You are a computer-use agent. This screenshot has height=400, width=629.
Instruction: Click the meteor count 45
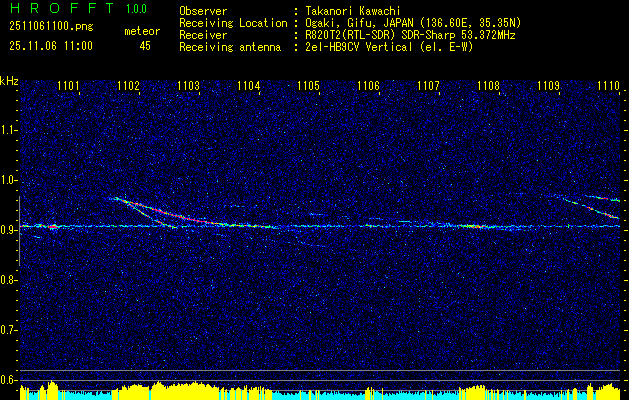pyautogui.click(x=145, y=46)
